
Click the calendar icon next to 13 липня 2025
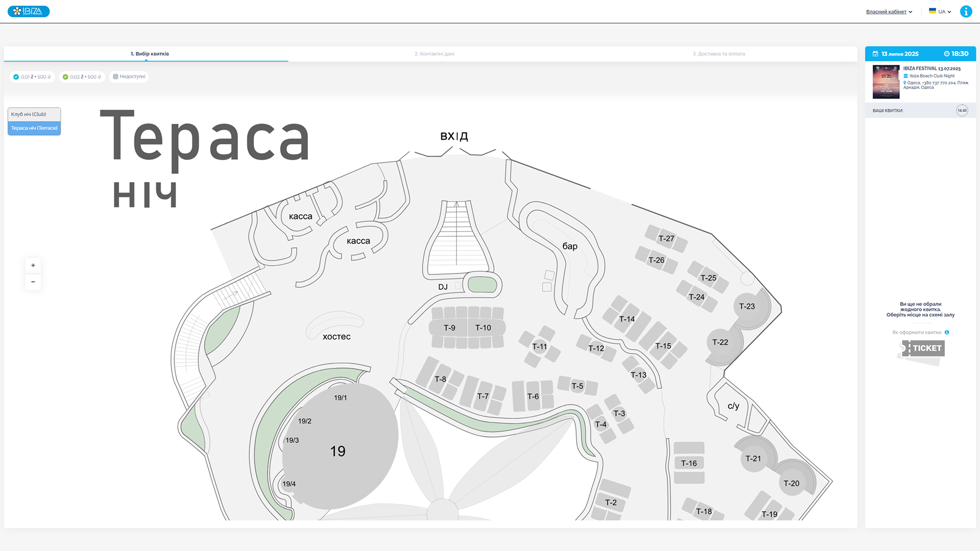875,54
